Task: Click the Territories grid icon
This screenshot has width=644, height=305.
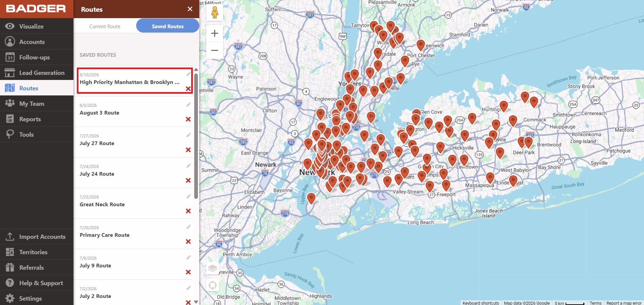Action: tap(10, 252)
